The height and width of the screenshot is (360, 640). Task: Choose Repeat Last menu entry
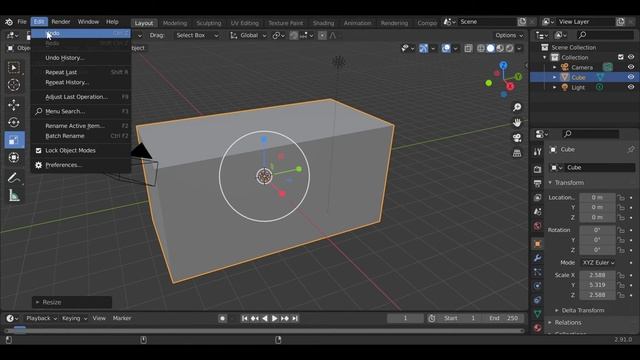coord(81,72)
